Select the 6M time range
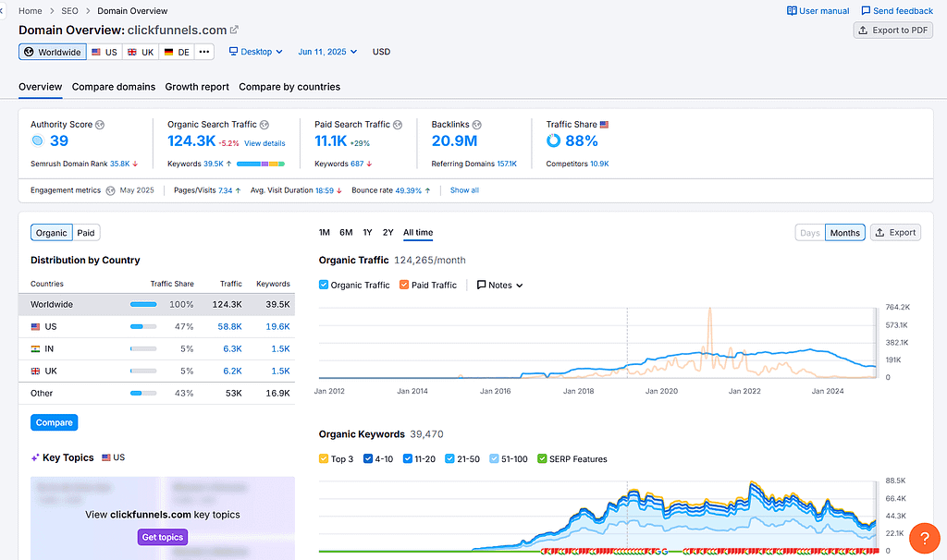Image resolution: width=947 pixels, height=560 pixels. pyautogui.click(x=346, y=232)
